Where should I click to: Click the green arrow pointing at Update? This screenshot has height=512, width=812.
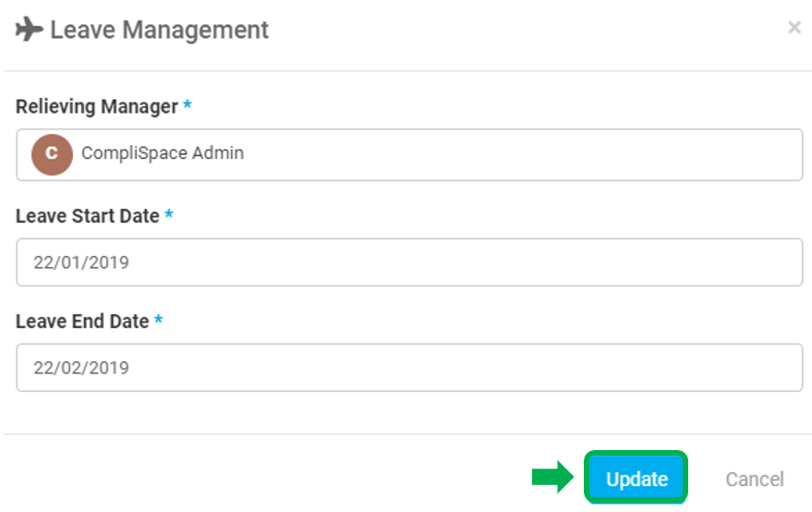[553, 477]
